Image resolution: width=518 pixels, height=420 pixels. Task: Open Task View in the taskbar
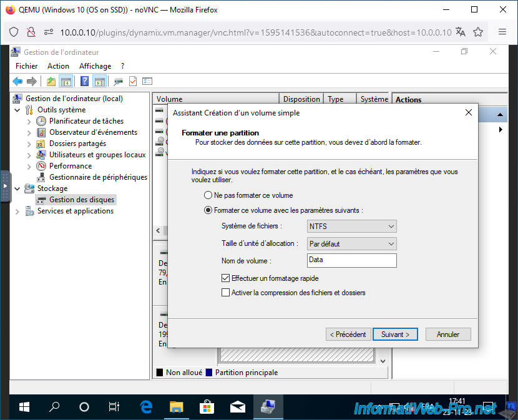coord(114,407)
